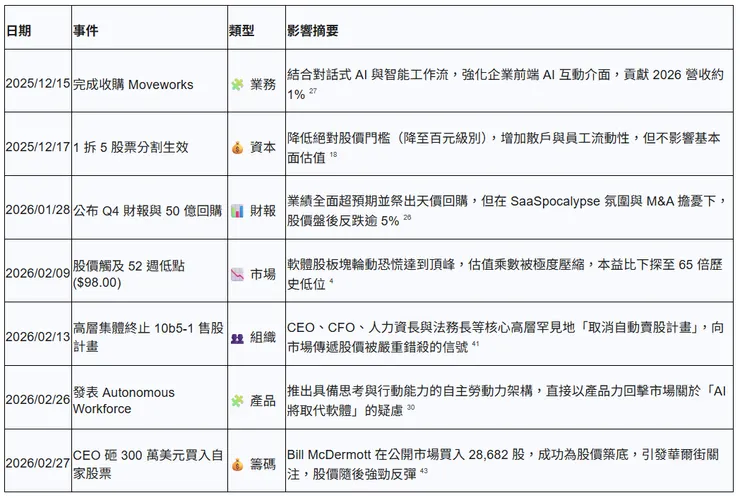The height and width of the screenshot is (498, 740).
Task: Click the people icon beside 組織
Action: tap(237, 338)
